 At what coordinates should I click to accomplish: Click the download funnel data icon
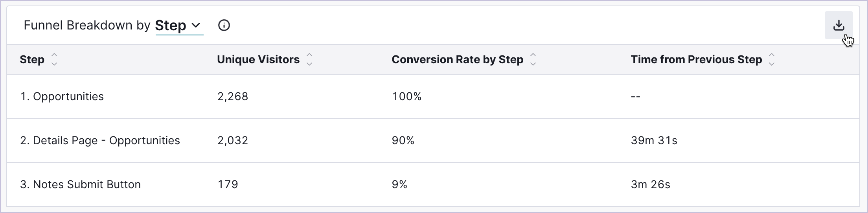(x=839, y=26)
